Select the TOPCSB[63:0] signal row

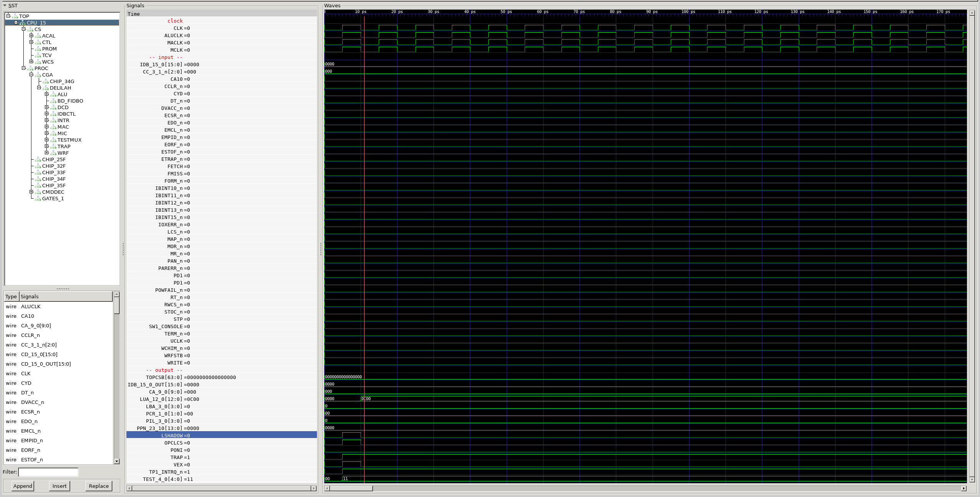point(222,377)
